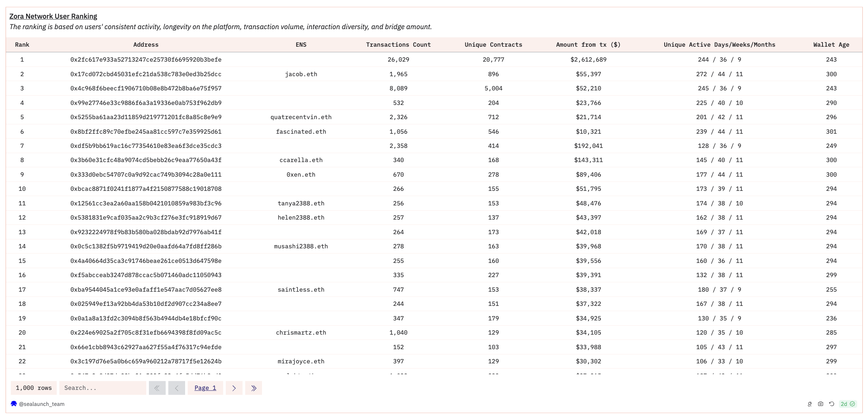Click the table Search field
This screenshot has height=419, width=868.
[103, 388]
